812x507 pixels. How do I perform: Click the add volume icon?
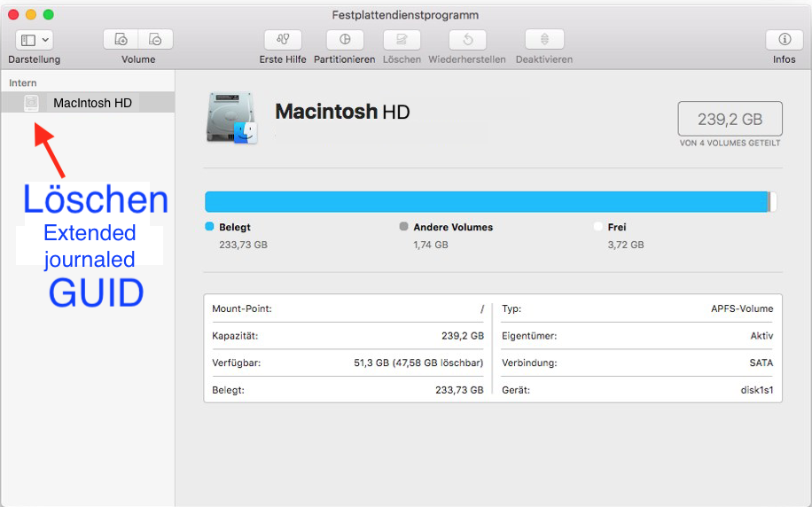point(121,40)
